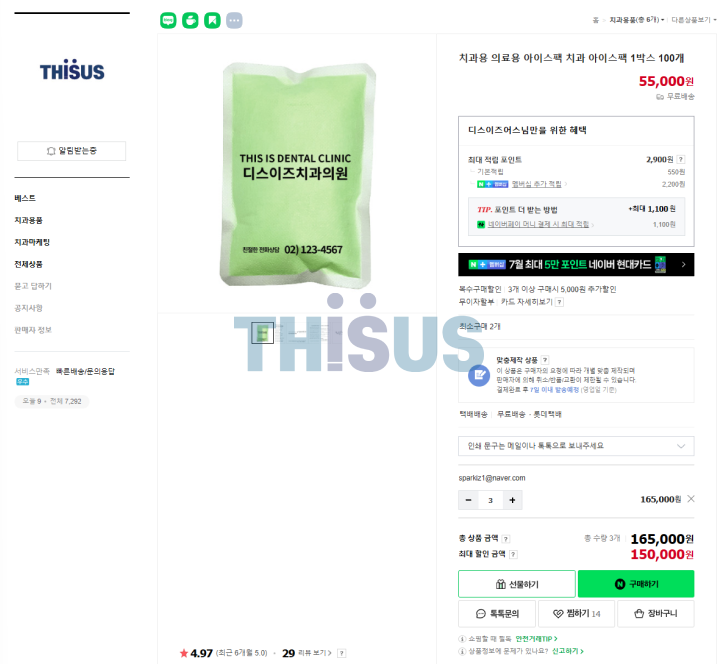Toggle the 알림받는중 notification button
Viewport: 718px width, 664px height.
71,151
